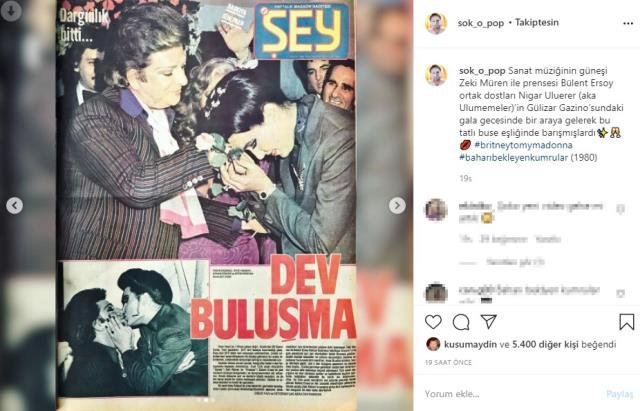View the 5.400 diğer kişi likes list
Viewport: 640px width, 411px height.
[x=545, y=344]
